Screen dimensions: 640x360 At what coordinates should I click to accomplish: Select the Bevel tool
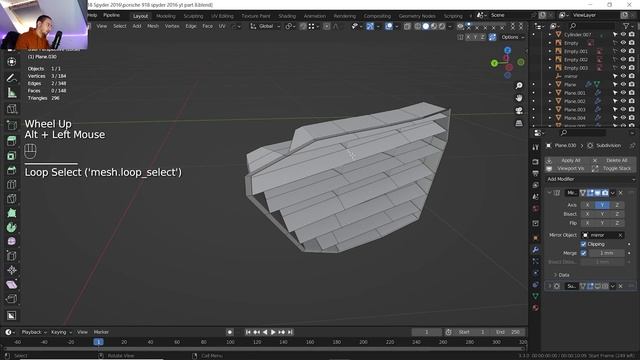pos(12,170)
